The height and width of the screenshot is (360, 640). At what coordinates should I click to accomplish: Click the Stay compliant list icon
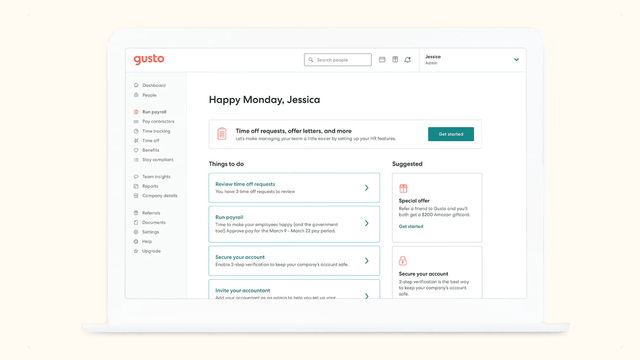(136, 160)
